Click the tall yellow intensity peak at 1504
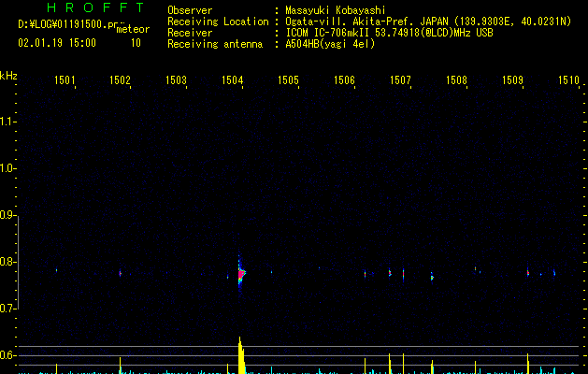This screenshot has height=374, width=588. [241, 355]
